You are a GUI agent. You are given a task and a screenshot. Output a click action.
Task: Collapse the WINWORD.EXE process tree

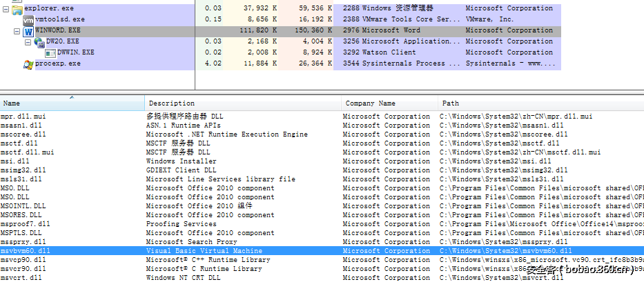[x=17, y=32]
